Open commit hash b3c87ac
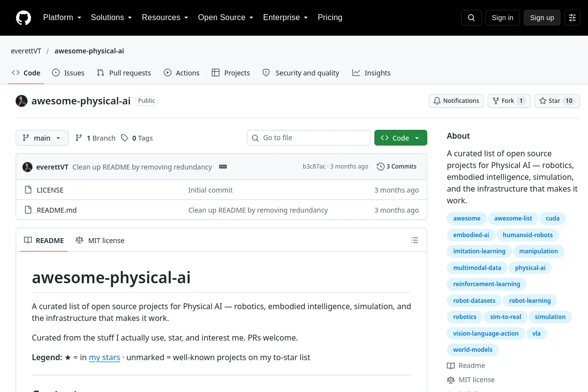 click(314, 167)
